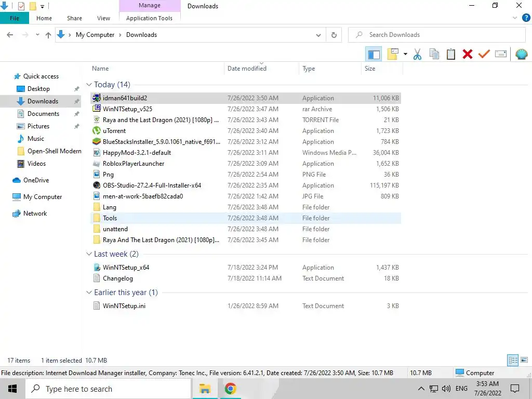The height and width of the screenshot is (399, 532).
Task: Collapse the Earlier this year group
Action: coord(89,292)
